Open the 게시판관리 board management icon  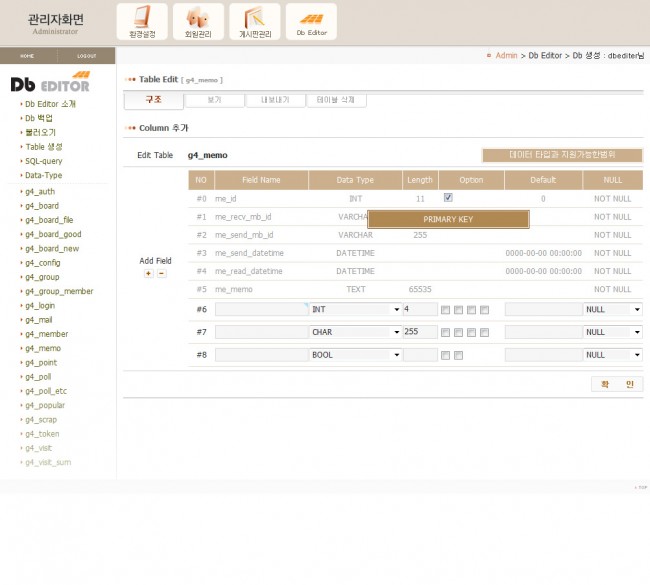(x=254, y=21)
